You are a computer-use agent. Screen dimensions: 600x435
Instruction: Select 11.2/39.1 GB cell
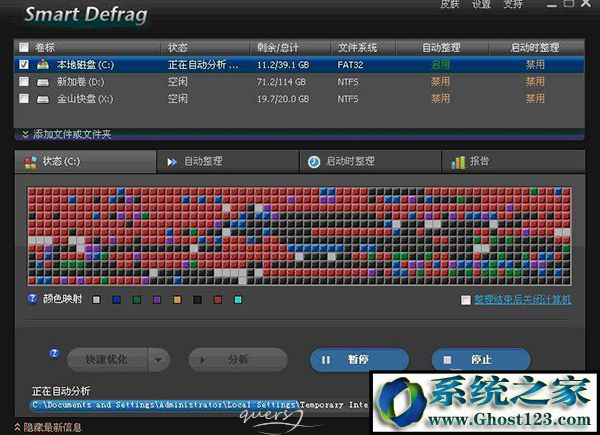pos(283,65)
